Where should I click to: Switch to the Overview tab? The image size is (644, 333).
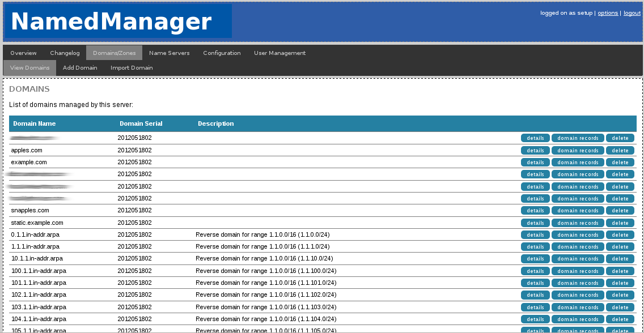pos(23,53)
